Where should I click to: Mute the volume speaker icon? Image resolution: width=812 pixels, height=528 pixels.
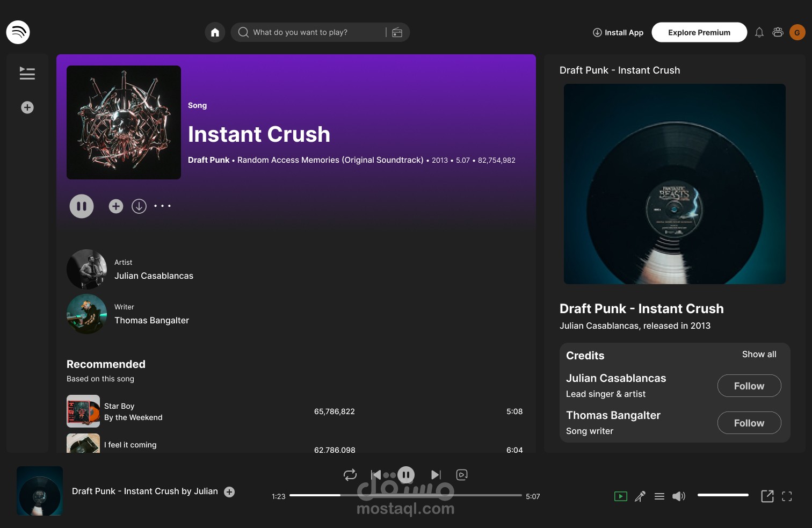point(679,496)
